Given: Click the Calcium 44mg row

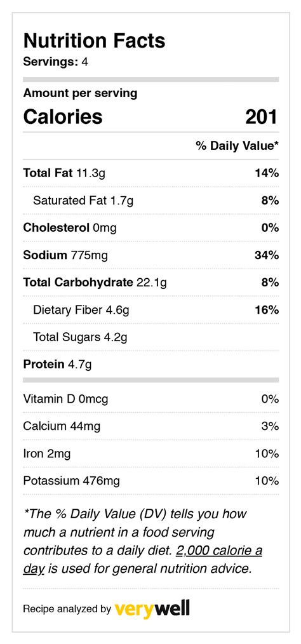Looking at the screenshot, I should 151,426.
